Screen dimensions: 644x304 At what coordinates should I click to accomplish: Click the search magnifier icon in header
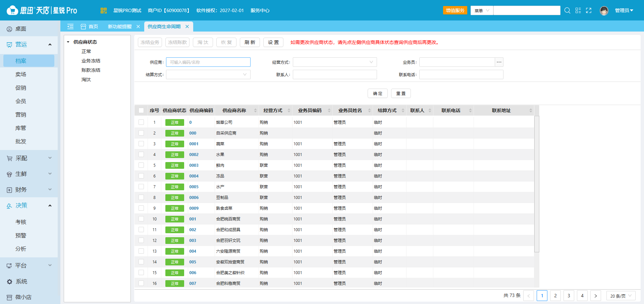coord(567,10)
